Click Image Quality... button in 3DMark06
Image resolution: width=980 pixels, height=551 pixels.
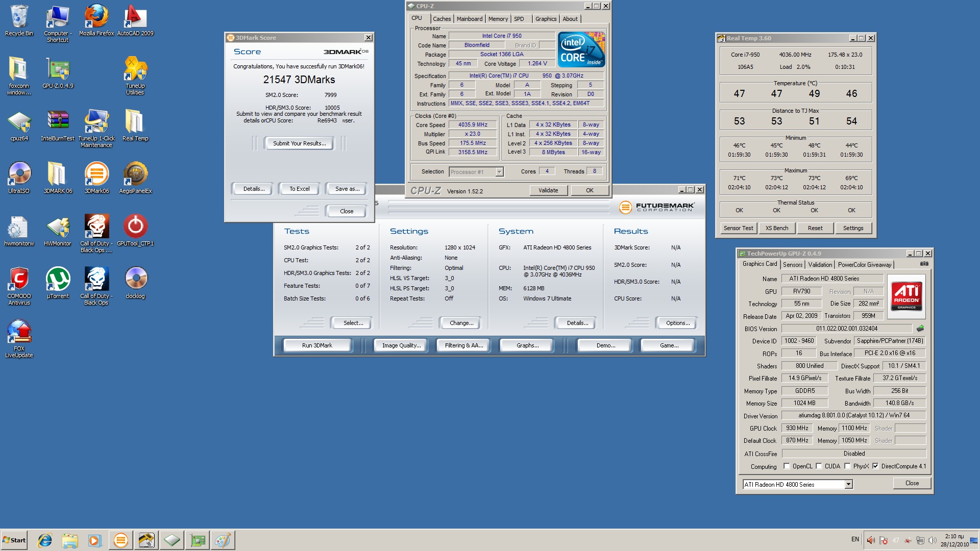tap(402, 345)
